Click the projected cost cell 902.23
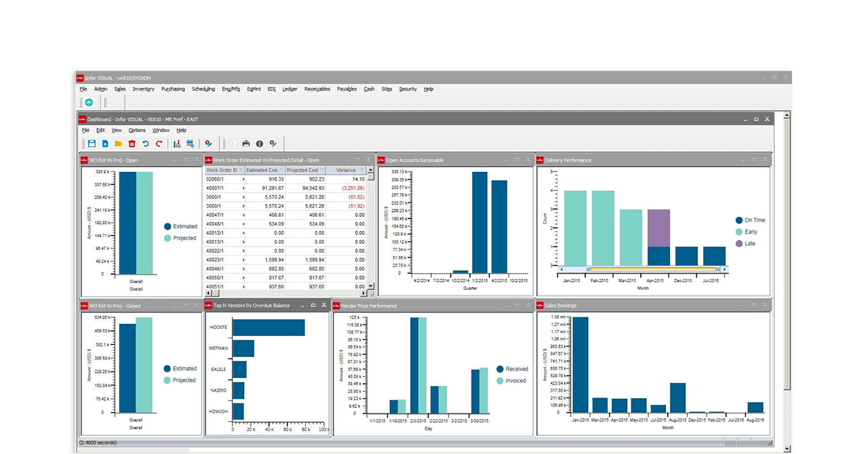Image resolution: width=868 pixels, height=454 pixels. point(306,179)
